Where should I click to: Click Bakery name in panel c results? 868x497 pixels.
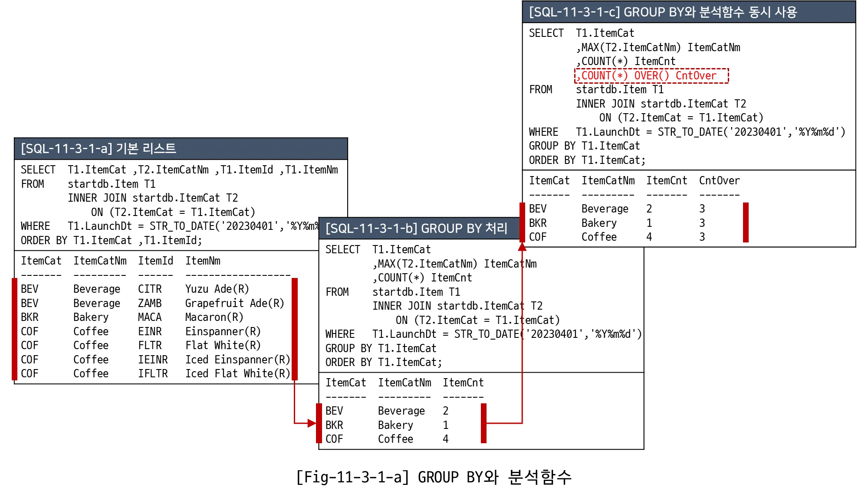point(599,223)
